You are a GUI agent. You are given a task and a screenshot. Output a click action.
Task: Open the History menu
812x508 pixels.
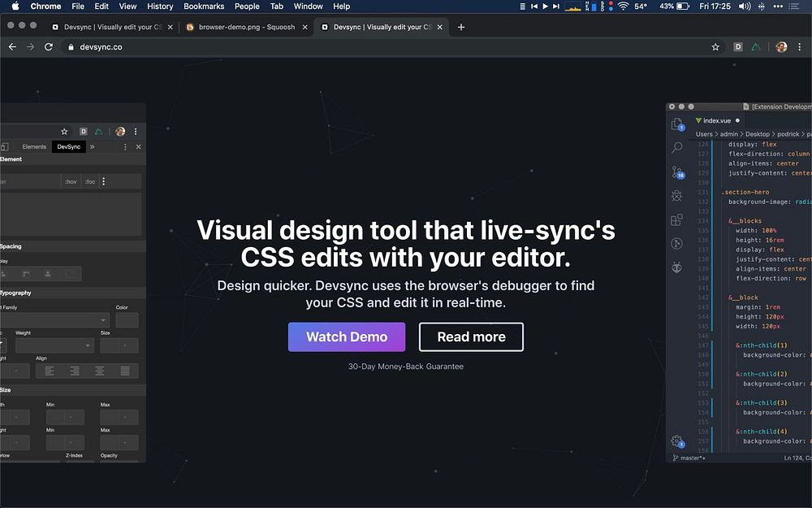pos(160,7)
